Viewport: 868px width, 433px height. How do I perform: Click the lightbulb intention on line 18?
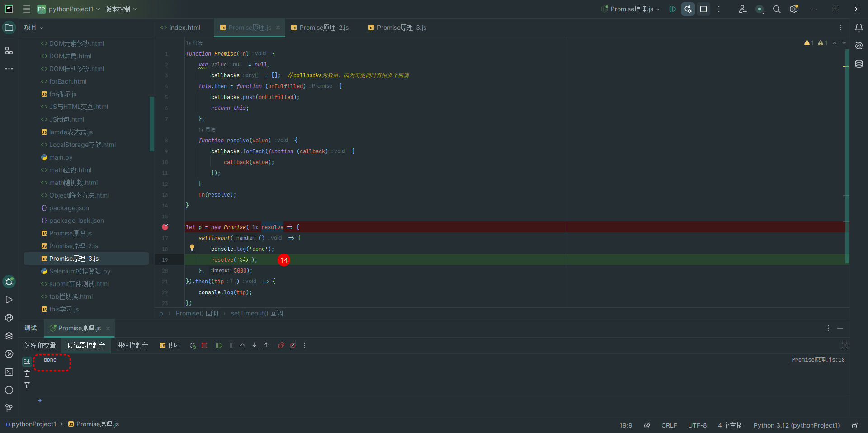[x=192, y=248]
